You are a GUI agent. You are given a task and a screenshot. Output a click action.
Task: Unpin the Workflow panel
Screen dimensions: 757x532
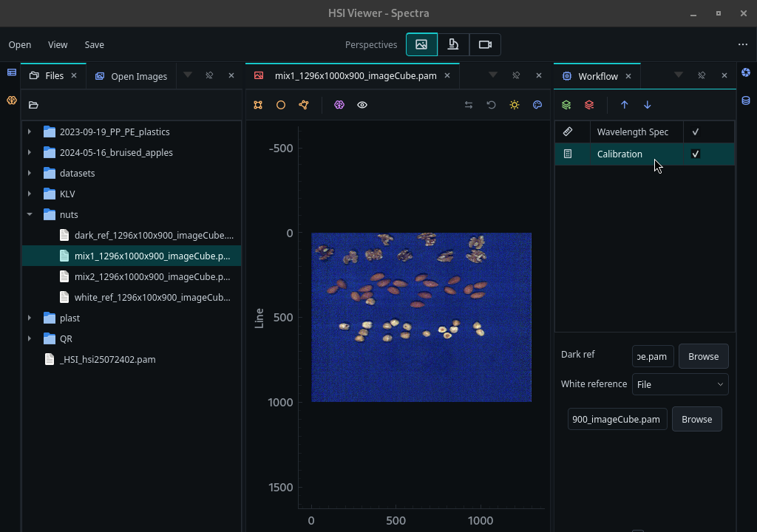(x=702, y=75)
